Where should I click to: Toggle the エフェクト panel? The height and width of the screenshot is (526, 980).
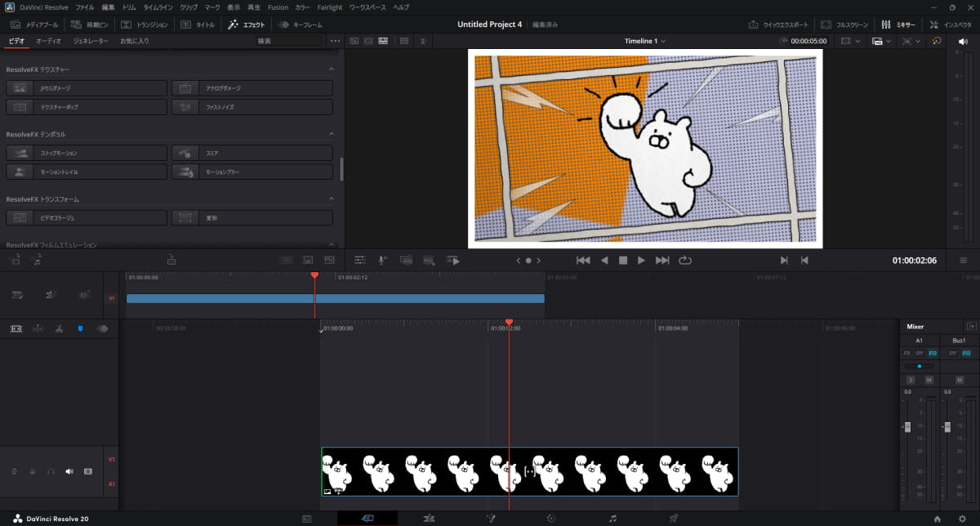tap(246, 25)
